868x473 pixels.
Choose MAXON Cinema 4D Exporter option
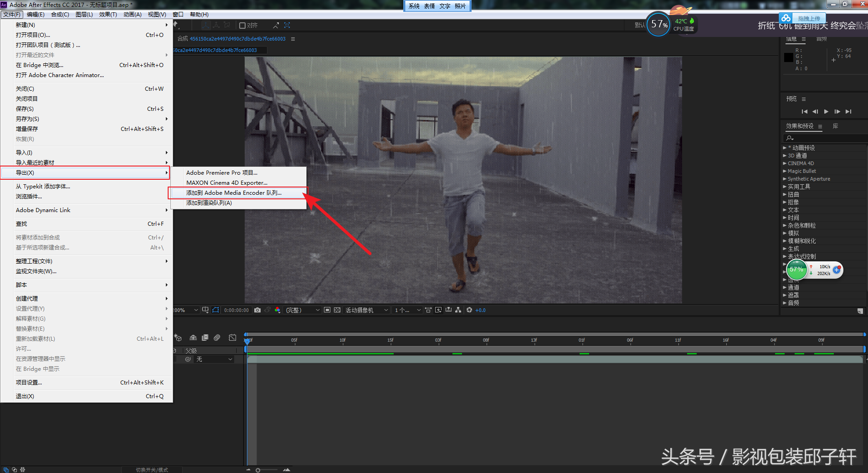tap(238, 183)
